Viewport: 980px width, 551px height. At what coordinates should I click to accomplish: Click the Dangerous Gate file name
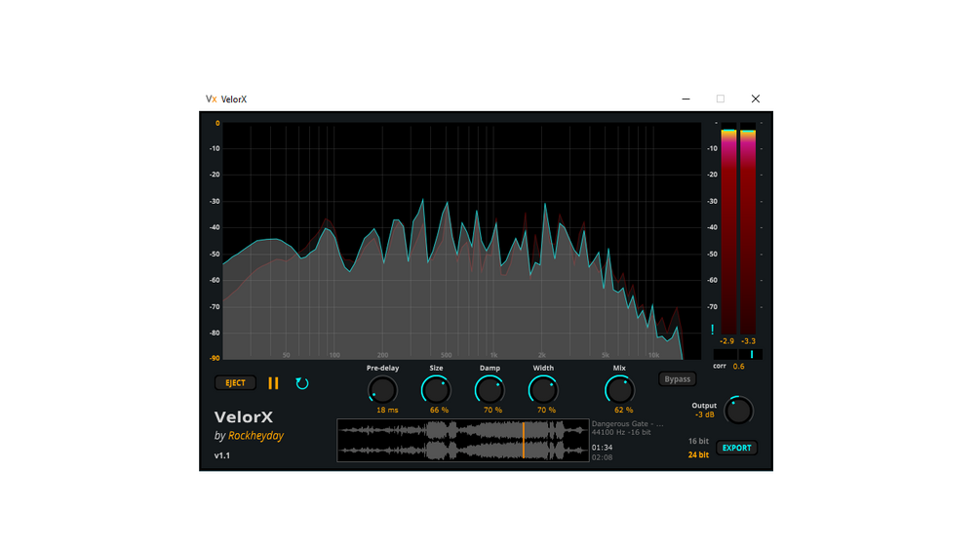pos(628,423)
